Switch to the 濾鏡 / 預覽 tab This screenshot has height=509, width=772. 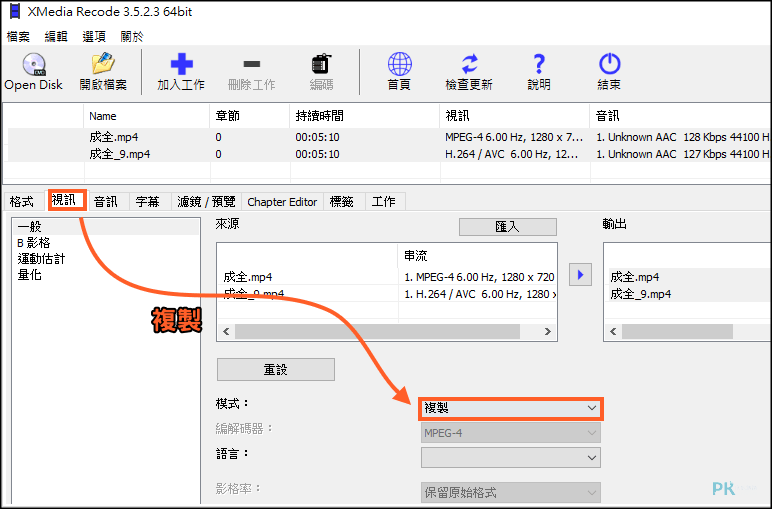click(x=206, y=202)
